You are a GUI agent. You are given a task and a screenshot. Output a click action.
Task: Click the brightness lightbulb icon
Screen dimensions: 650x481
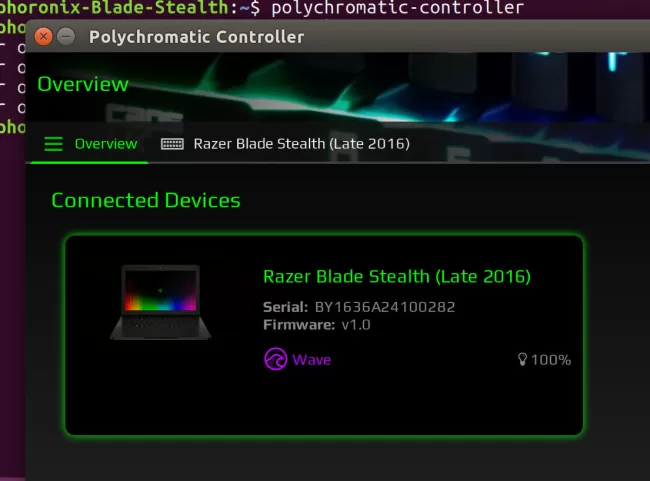(x=522, y=359)
